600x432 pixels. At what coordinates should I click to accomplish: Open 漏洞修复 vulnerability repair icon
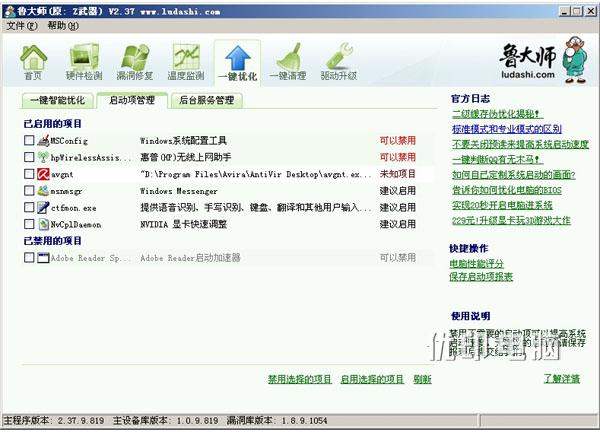[x=135, y=62]
